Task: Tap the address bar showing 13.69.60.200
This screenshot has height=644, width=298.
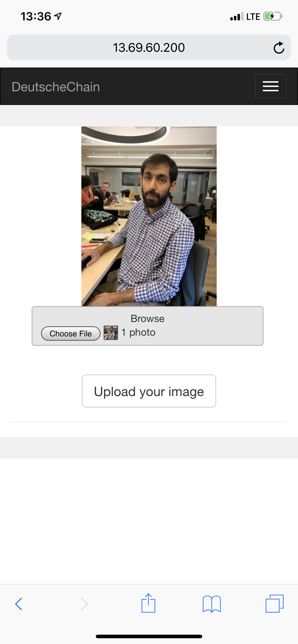Action: (149, 47)
